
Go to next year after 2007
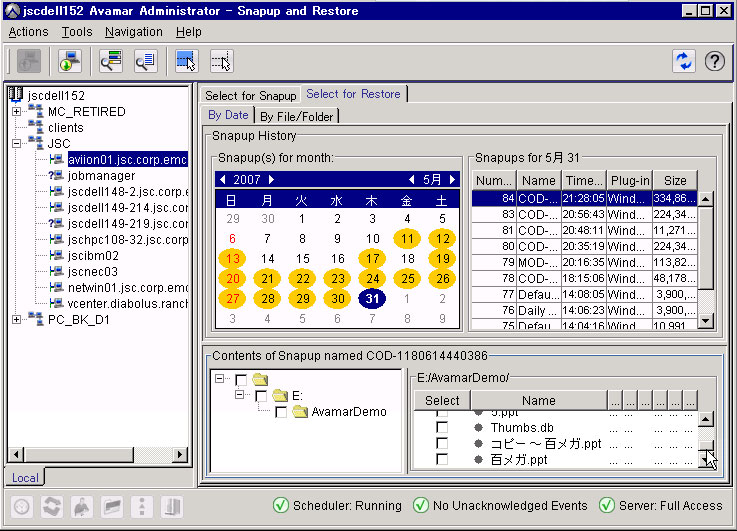[x=271, y=179]
